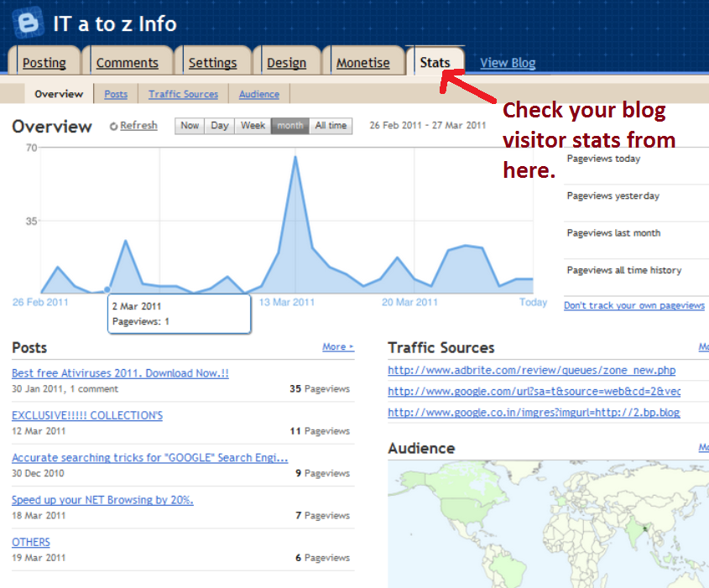The height and width of the screenshot is (588, 709).
Task: Open More link in Posts section
Action: pos(338,346)
